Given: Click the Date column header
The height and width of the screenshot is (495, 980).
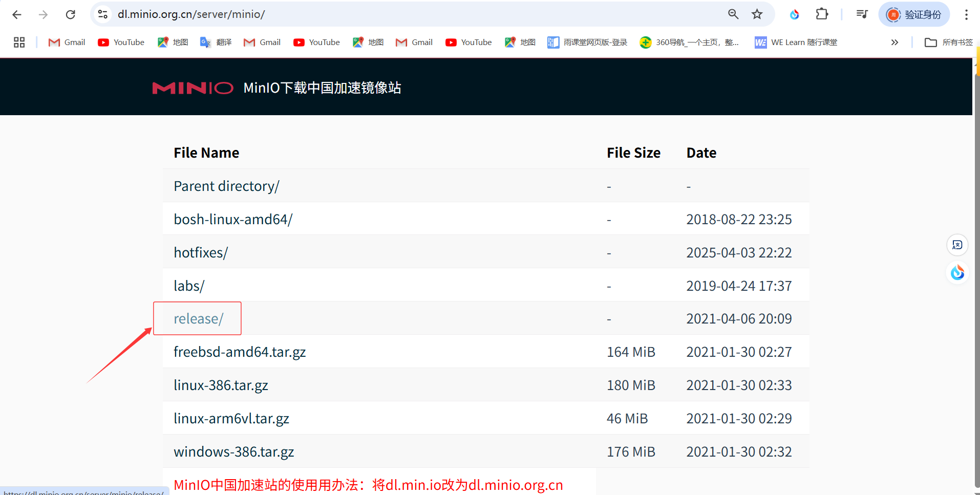Looking at the screenshot, I should tap(701, 153).
